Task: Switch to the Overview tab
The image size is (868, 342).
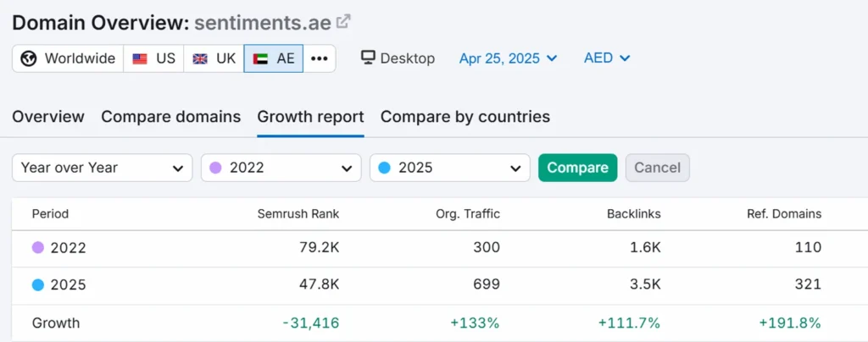Action: [x=48, y=117]
